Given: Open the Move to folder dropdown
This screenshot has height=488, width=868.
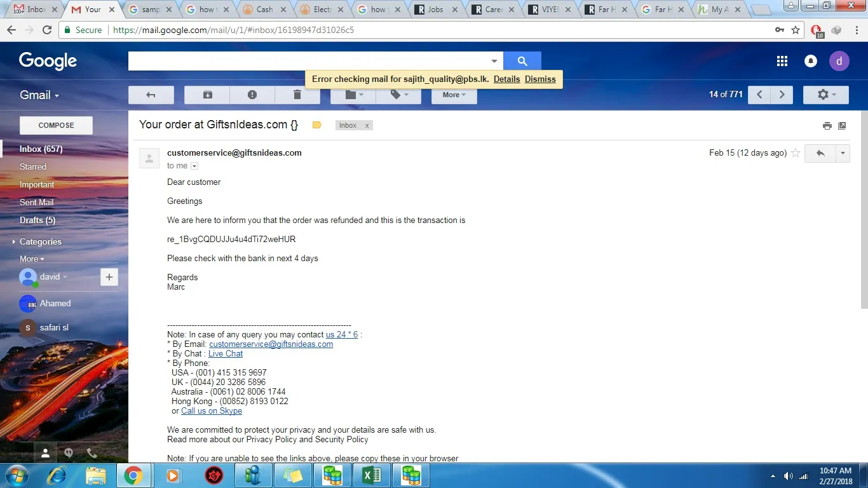Looking at the screenshot, I should (353, 95).
